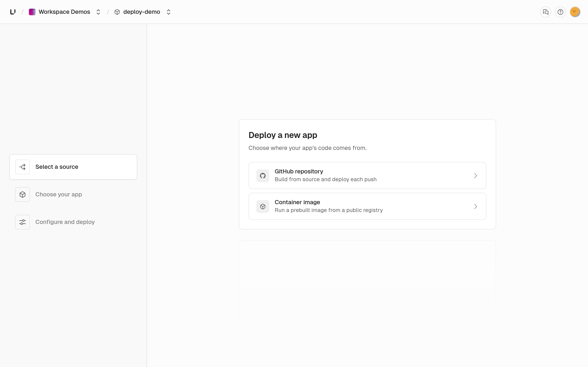
Task: Click the 'Deploy a new app' heading
Action: point(283,135)
